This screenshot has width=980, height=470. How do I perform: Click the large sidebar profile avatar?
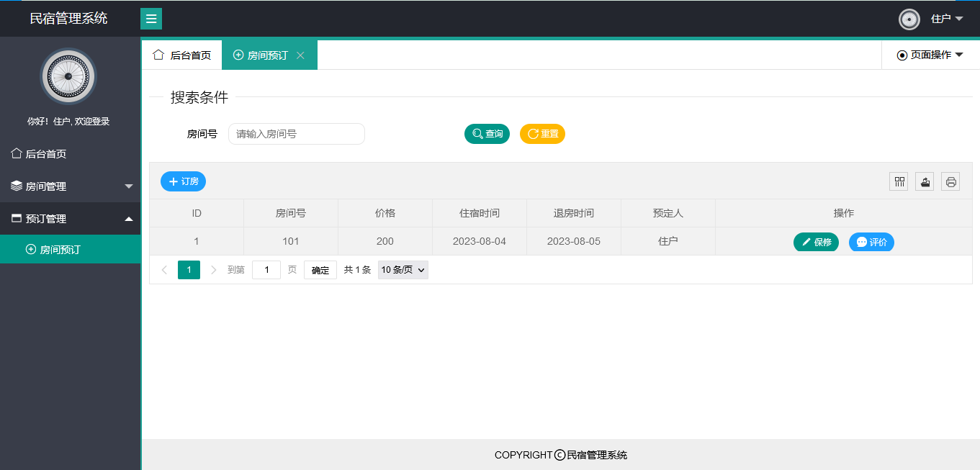click(x=68, y=76)
